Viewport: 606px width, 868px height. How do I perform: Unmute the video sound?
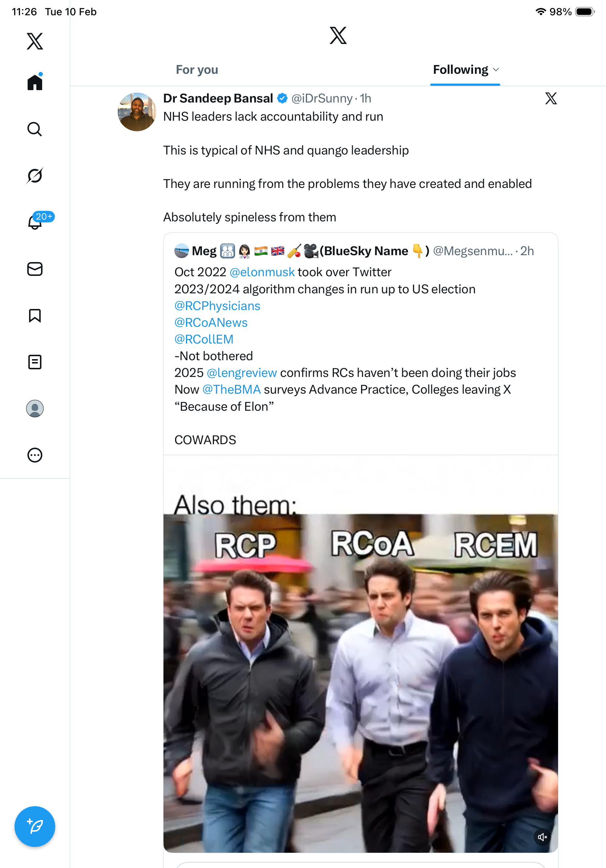pos(542,837)
